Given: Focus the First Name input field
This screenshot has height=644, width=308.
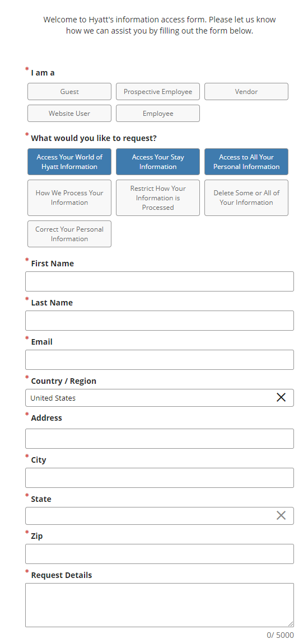Looking at the screenshot, I should click(160, 281).
